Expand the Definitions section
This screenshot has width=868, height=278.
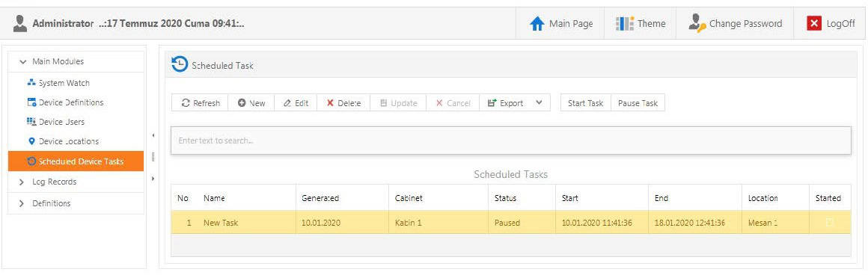[x=22, y=203]
